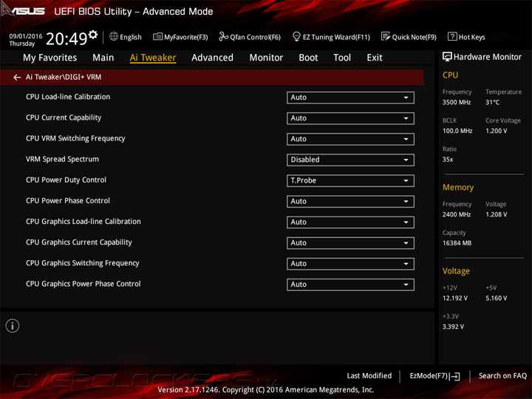Click the MyFavorite list icon

click(x=157, y=37)
